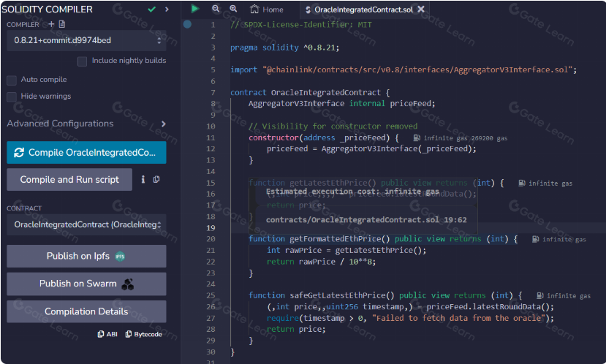Image resolution: width=606 pixels, height=364 pixels.
Task: Open the compiler version 0.8.21 dropdown
Action: pyautogui.click(x=86, y=40)
